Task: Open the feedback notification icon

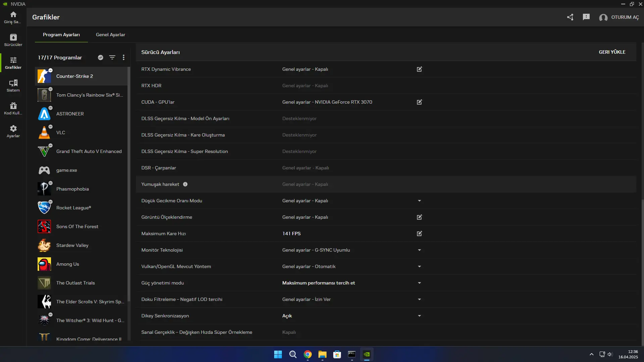Action: (x=586, y=17)
